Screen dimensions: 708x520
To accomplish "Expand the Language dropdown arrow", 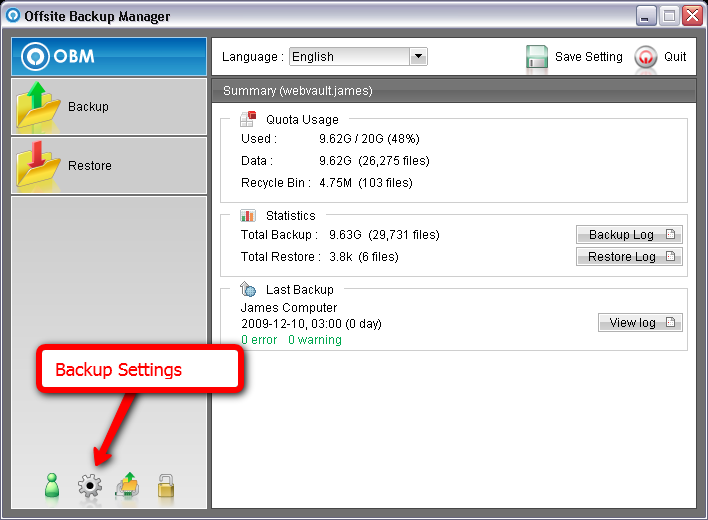I will pyautogui.click(x=418, y=57).
